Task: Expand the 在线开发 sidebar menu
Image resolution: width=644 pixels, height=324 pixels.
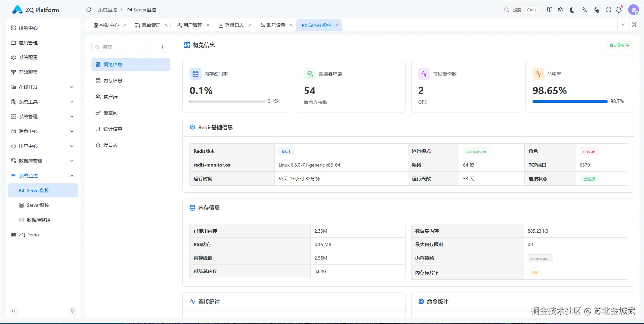Action: 43,87
